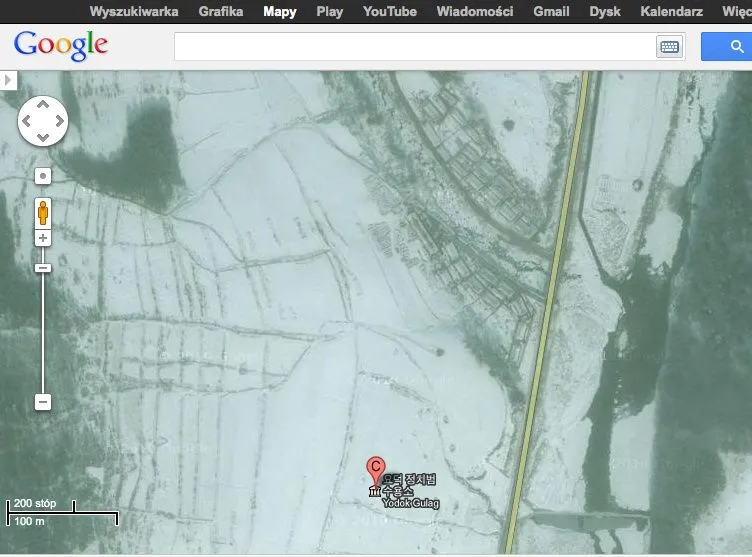Pan the map left with the west arrow
This screenshot has width=752, height=557.
26,122
